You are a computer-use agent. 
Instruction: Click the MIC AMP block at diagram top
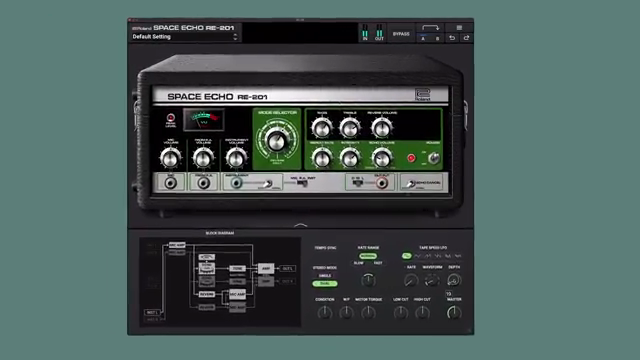(177, 245)
